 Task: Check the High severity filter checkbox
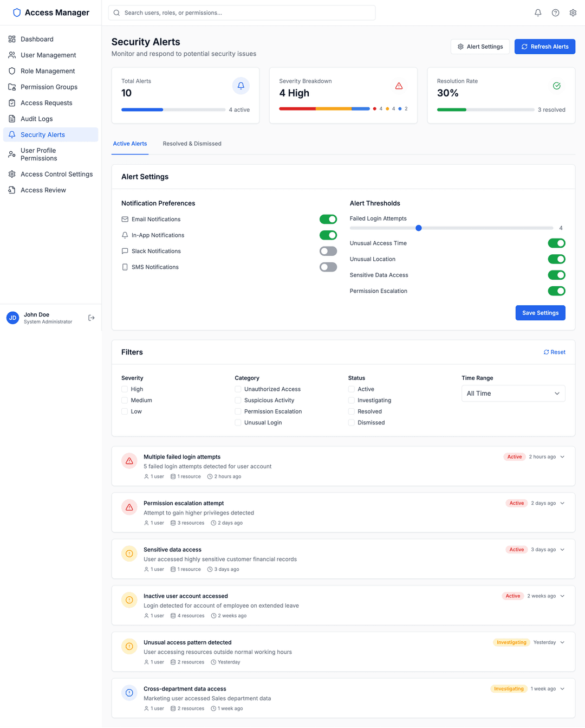[125, 389]
